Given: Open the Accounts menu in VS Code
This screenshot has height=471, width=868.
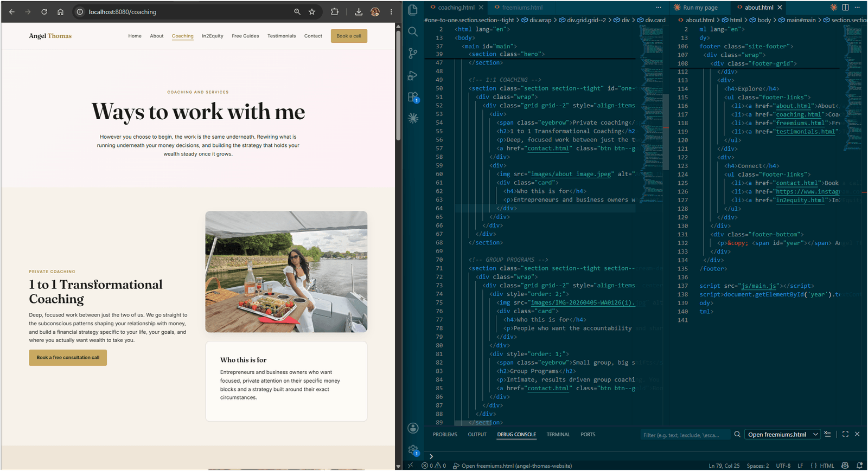Looking at the screenshot, I should (x=413, y=428).
